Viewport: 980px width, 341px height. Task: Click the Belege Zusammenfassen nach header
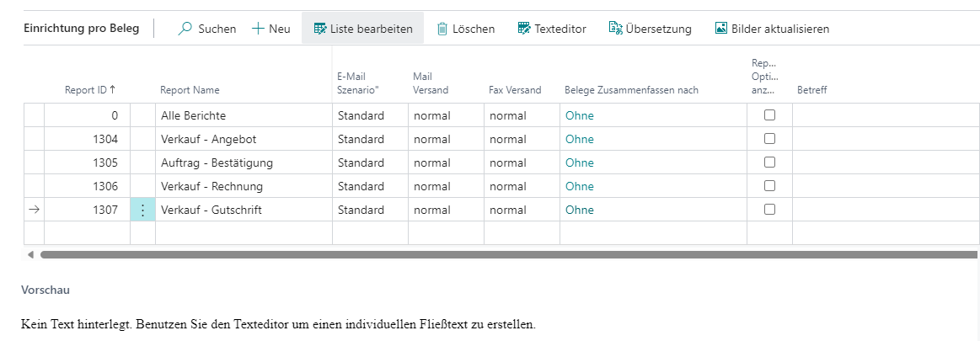pyautogui.click(x=631, y=90)
